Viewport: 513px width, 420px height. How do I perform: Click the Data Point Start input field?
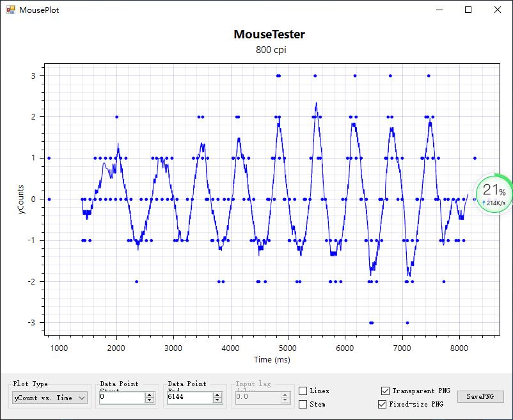(x=122, y=398)
